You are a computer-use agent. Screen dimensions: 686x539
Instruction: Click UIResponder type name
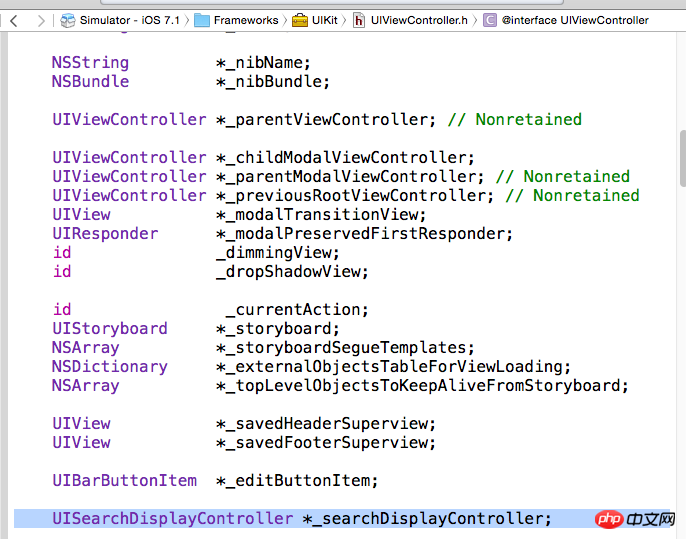(105, 234)
